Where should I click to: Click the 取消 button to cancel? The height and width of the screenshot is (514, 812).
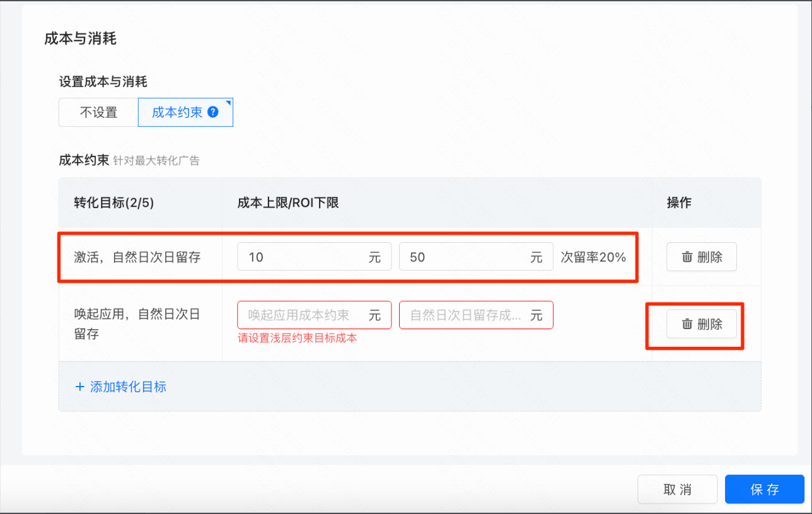(x=677, y=489)
